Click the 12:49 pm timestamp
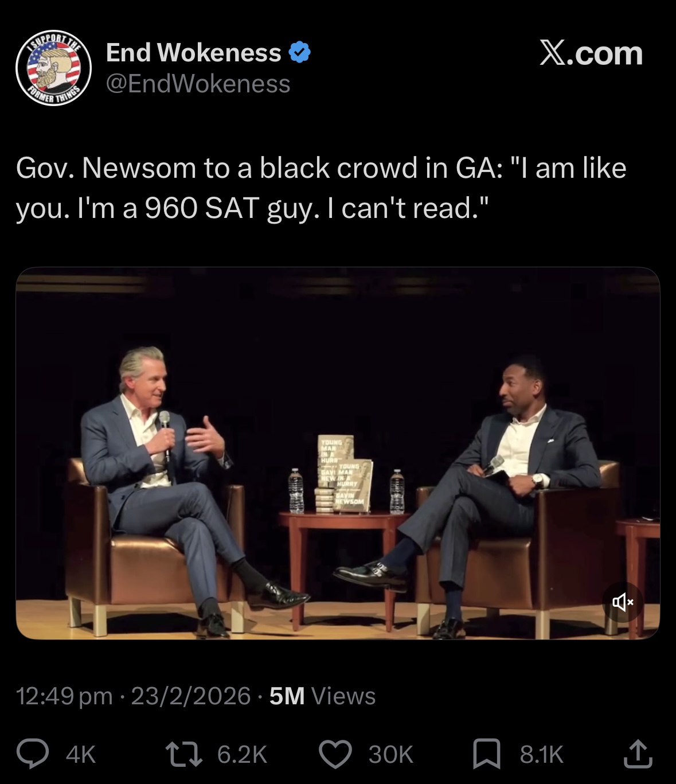The height and width of the screenshot is (784, 676). [x=64, y=696]
